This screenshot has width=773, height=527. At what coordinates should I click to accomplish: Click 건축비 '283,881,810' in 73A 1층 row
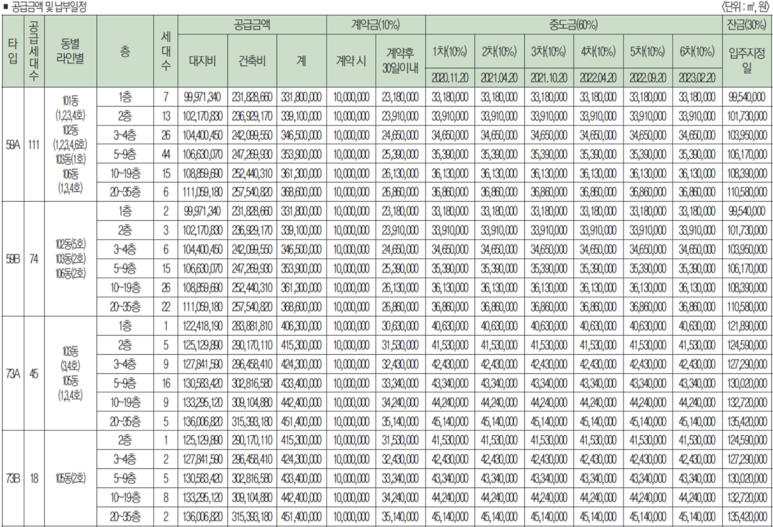(252, 326)
